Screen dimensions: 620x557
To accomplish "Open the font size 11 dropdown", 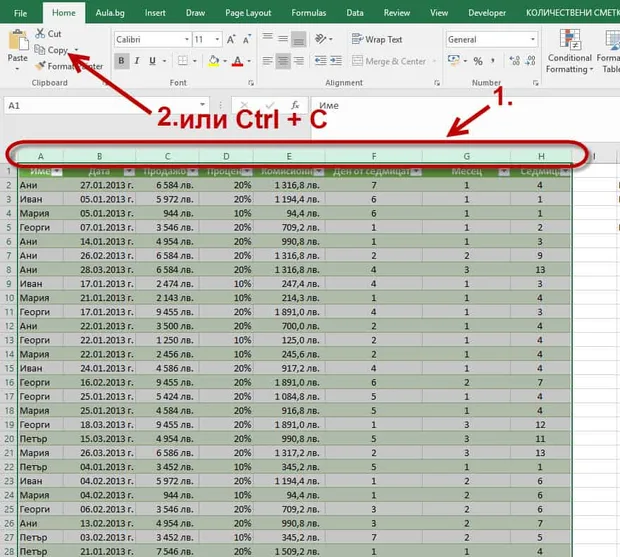I will (217, 40).
